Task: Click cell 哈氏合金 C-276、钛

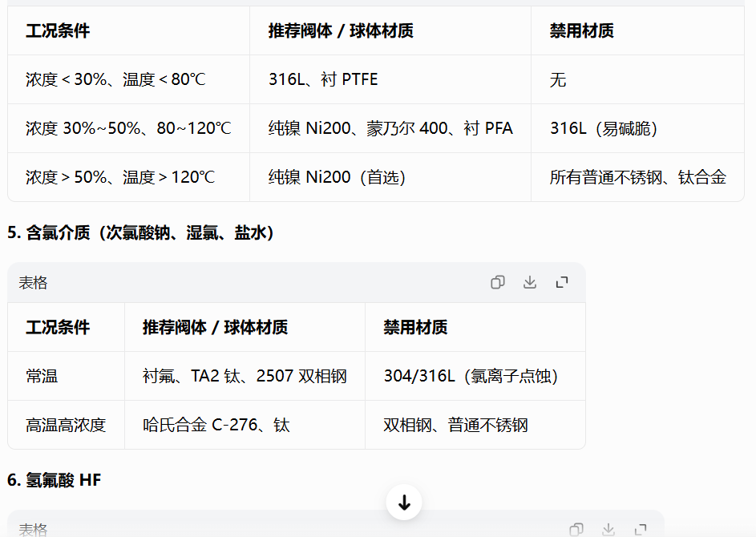Action: tap(245, 425)
